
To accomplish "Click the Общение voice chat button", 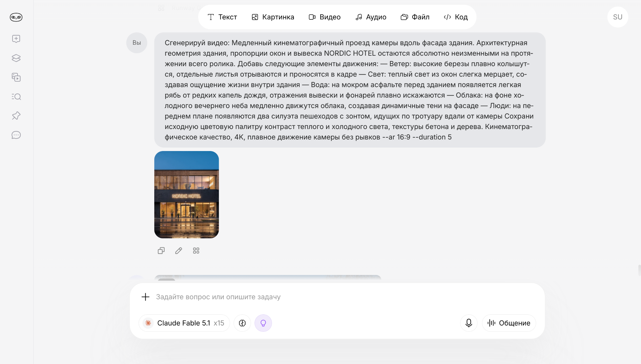I will tap(509, 323).
